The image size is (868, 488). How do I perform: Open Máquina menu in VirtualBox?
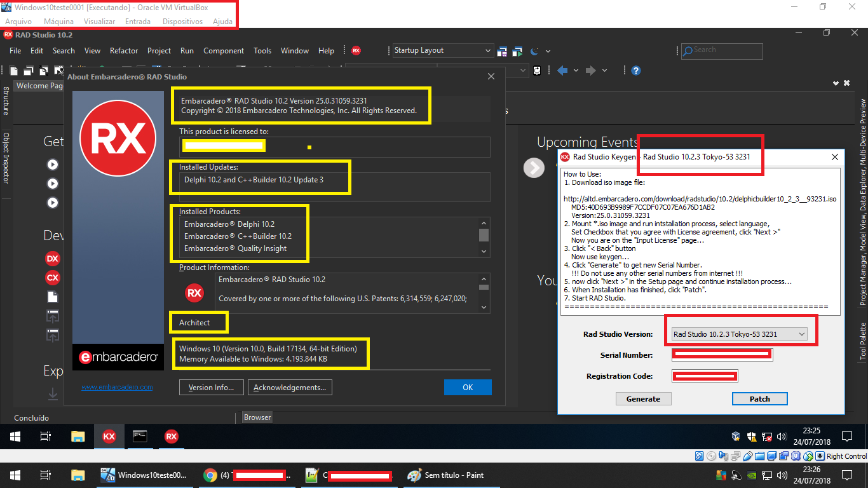tap(58, 22)
